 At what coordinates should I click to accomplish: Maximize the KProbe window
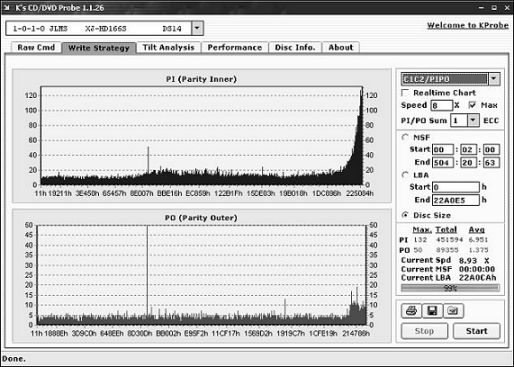[x=494, y=7]
